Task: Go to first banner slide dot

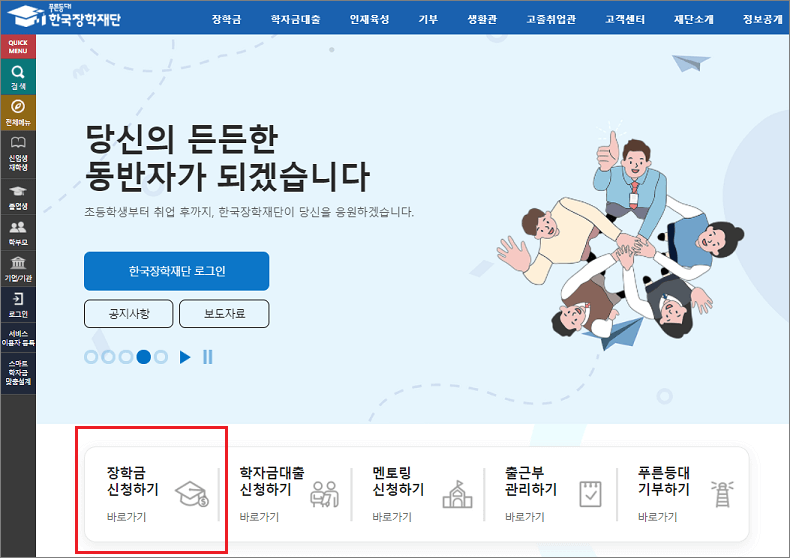Action: (91, 357)
